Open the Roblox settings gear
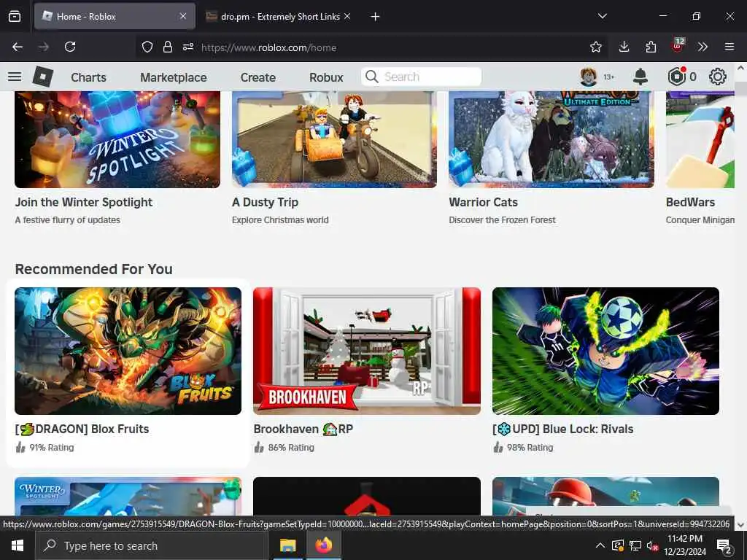The image size is (747, 560). [718, 77]
